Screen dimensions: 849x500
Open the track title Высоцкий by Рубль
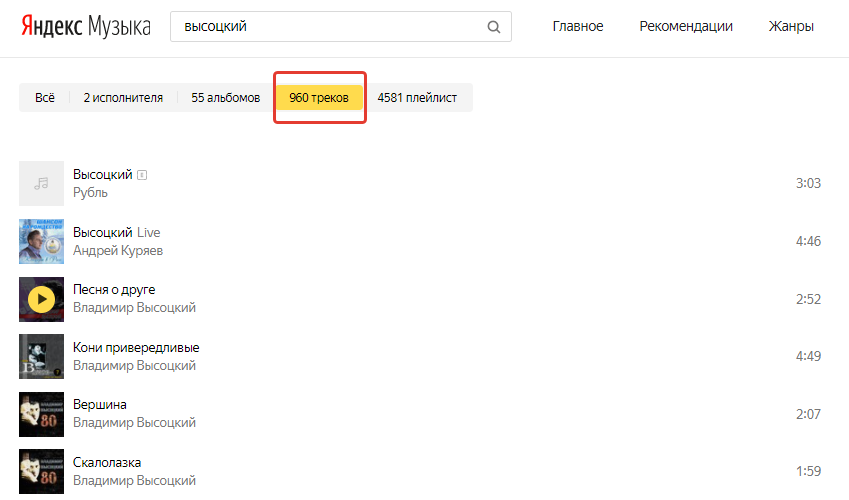103,174
